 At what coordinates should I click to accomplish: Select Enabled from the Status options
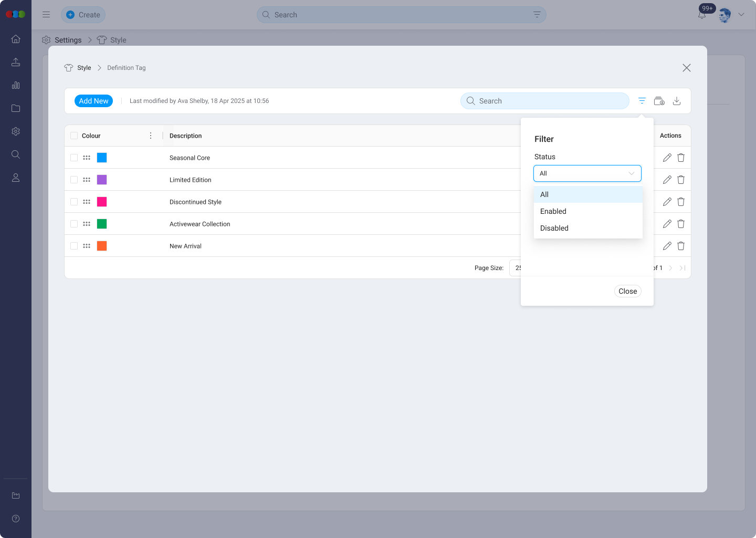point(553,211)
